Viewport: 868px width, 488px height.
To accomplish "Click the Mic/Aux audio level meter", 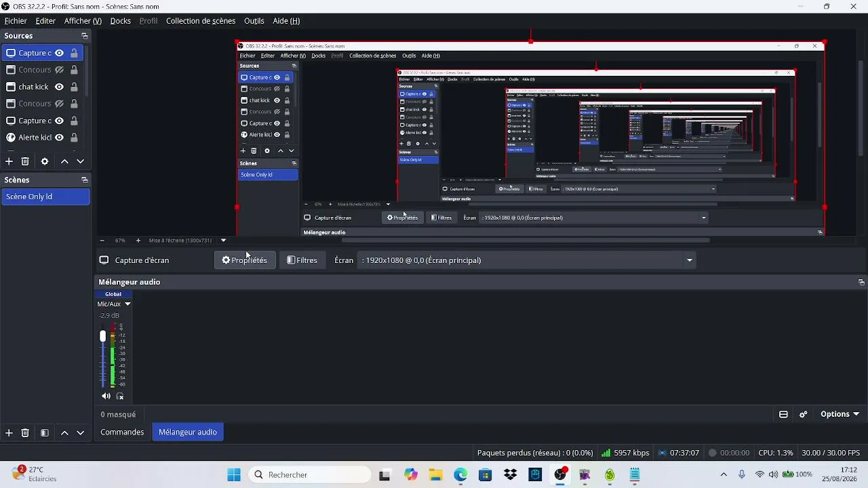I will 113,355.
